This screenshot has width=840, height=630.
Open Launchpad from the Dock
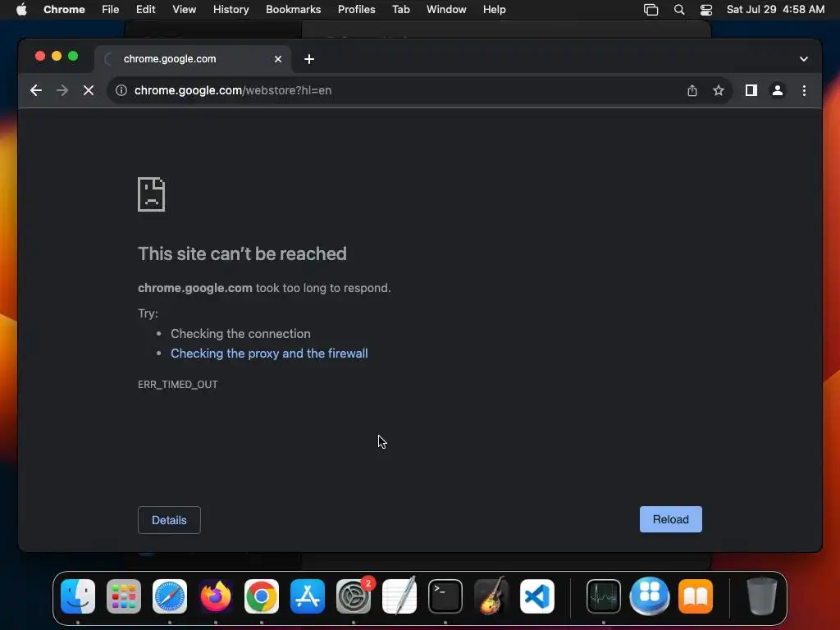pos(124,596)
